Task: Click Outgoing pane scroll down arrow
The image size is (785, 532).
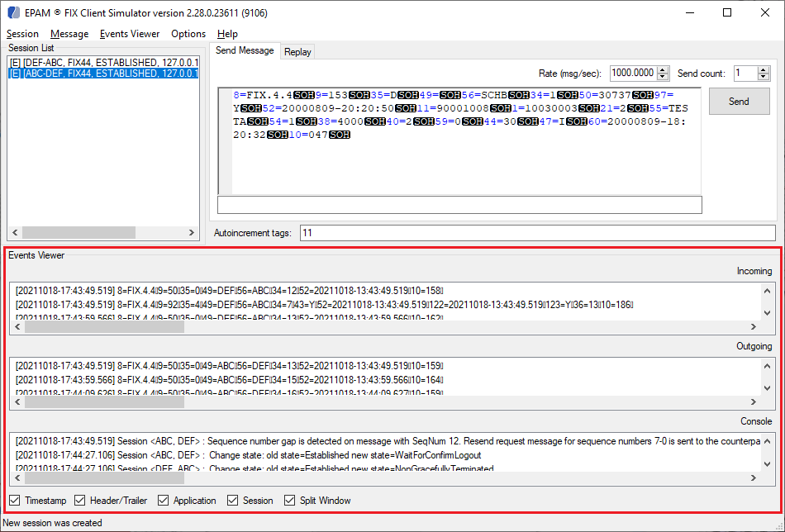Action: tap(767, 388)
